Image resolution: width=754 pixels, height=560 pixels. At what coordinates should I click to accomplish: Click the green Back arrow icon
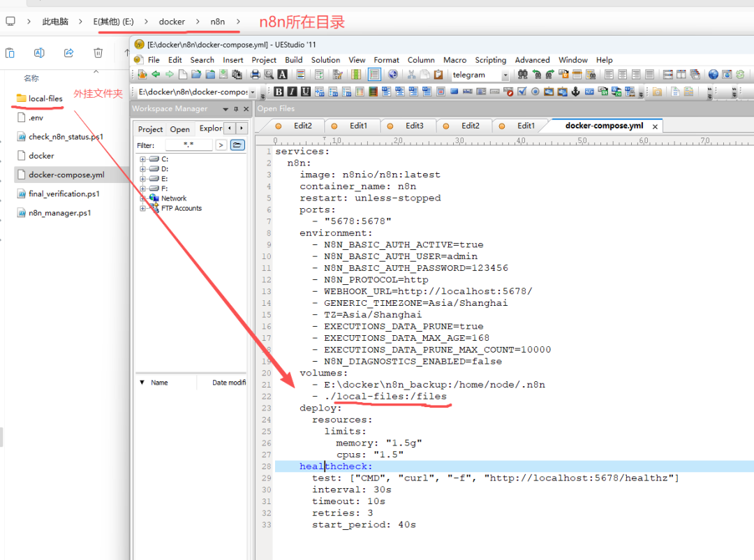click(x=156, y=75)
